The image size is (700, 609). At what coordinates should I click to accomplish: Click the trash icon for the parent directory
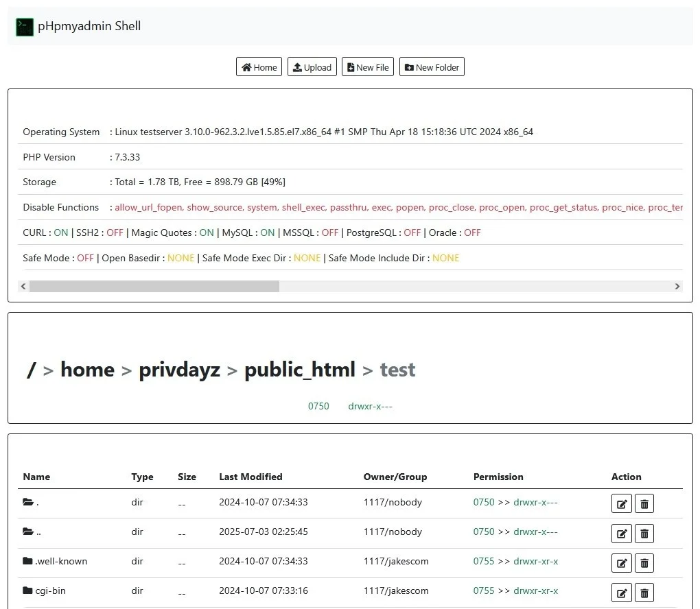644,533
